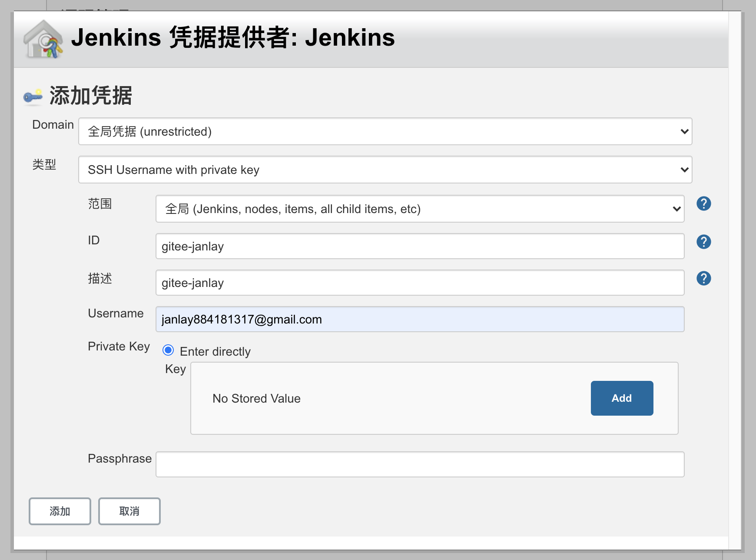Click the Add button for private key
Viewport: 756px width, 560px height.
click(622, 398)
